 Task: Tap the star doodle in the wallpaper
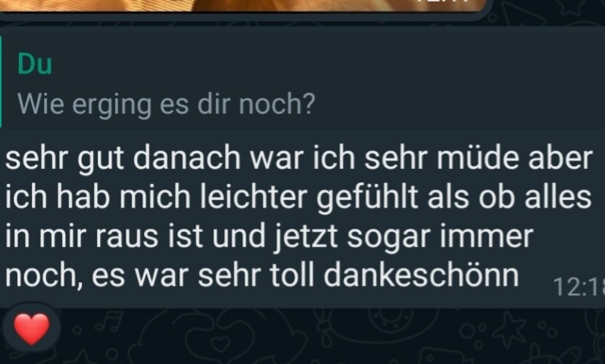[510, 327]
